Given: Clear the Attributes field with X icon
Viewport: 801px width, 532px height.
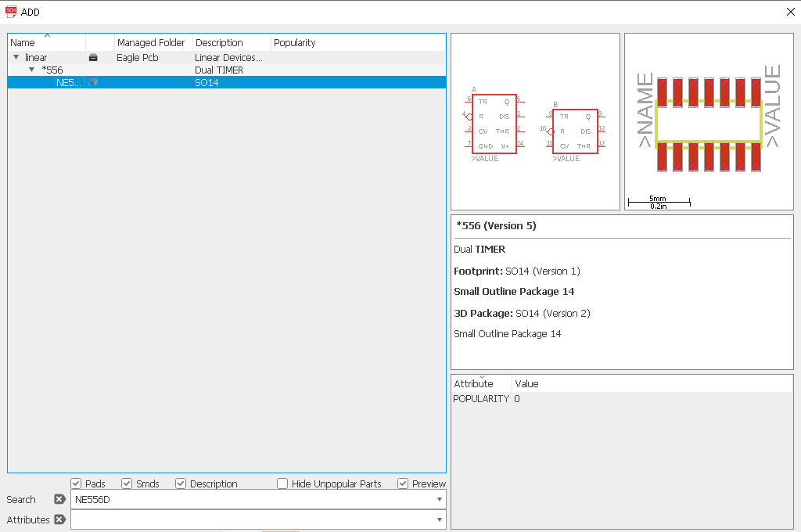Looking at the screenshot, I should pos(59,519).
